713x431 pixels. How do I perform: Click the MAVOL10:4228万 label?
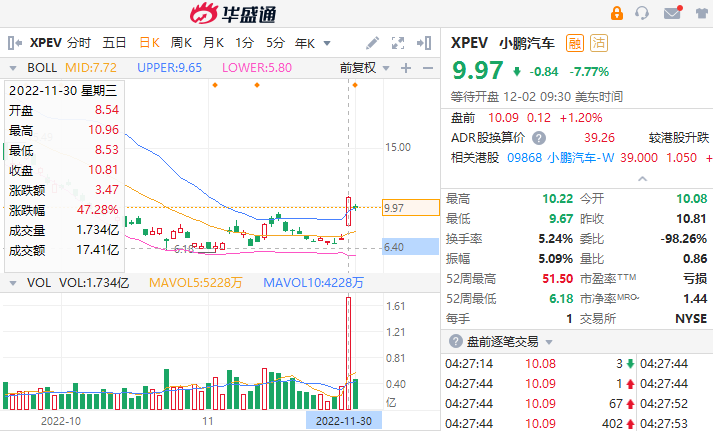[x=313, y=283]
